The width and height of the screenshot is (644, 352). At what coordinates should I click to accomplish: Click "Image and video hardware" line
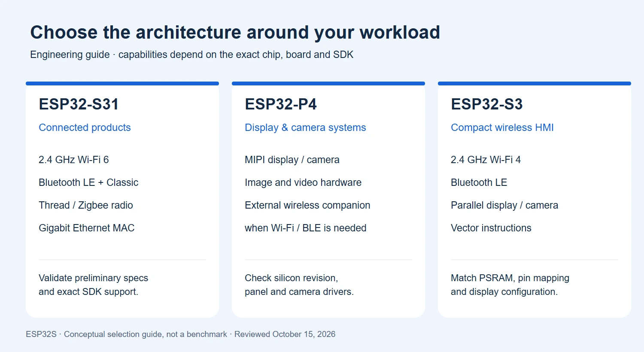303,182
